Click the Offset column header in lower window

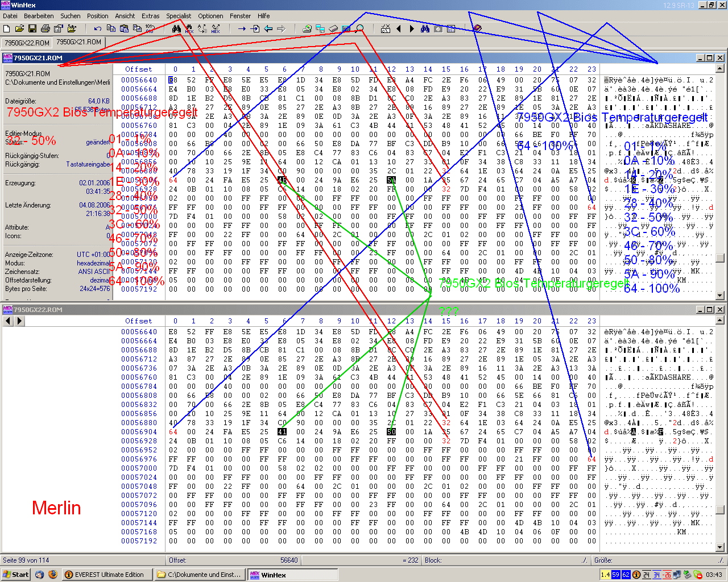click(x=139, y=321)
